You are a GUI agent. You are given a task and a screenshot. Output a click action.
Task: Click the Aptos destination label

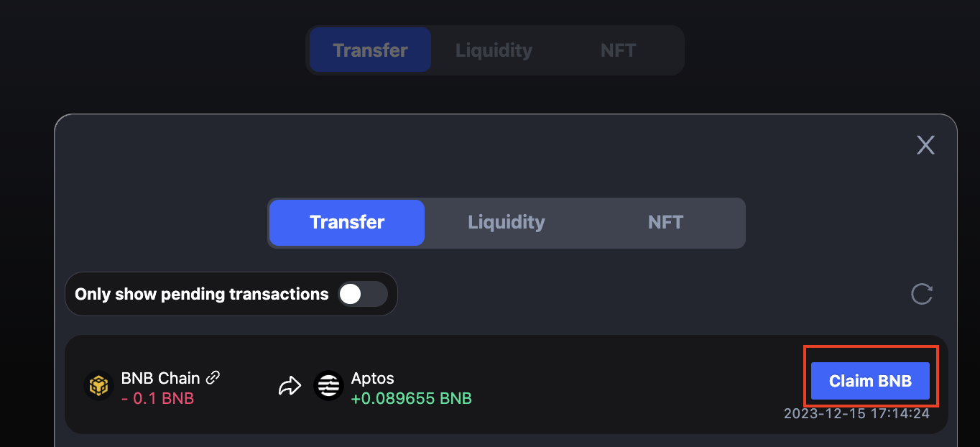pos(372,378)
